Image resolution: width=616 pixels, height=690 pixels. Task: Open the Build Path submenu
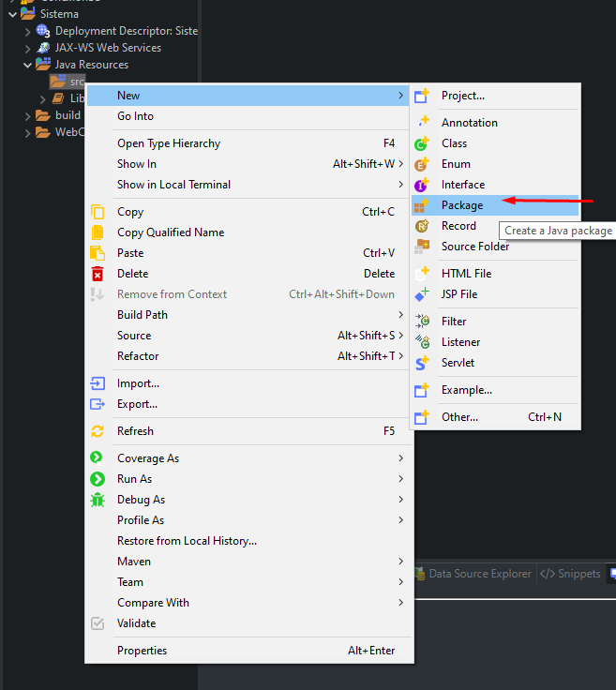[x=143, y=315]
